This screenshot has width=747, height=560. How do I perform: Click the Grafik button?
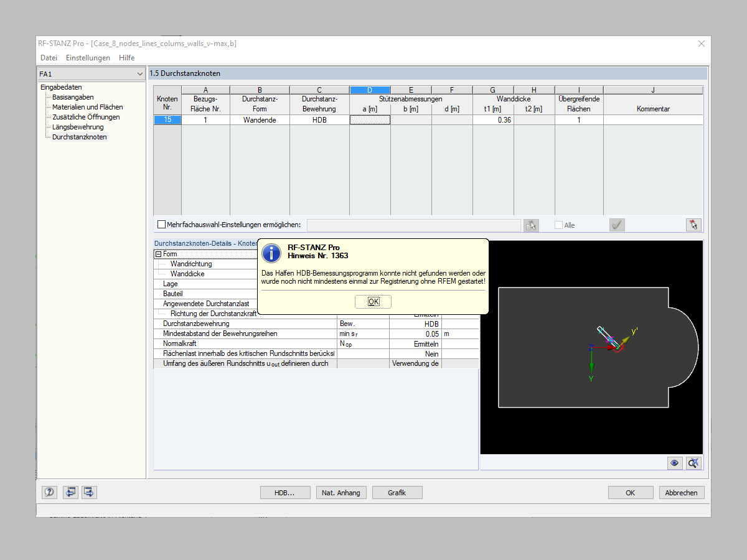(x=397, y=493)
